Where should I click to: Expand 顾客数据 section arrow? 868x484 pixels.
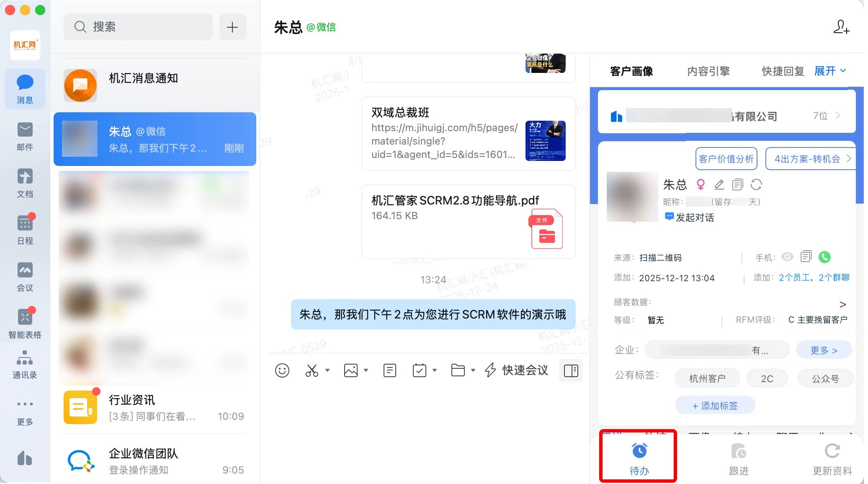(842, 304)
